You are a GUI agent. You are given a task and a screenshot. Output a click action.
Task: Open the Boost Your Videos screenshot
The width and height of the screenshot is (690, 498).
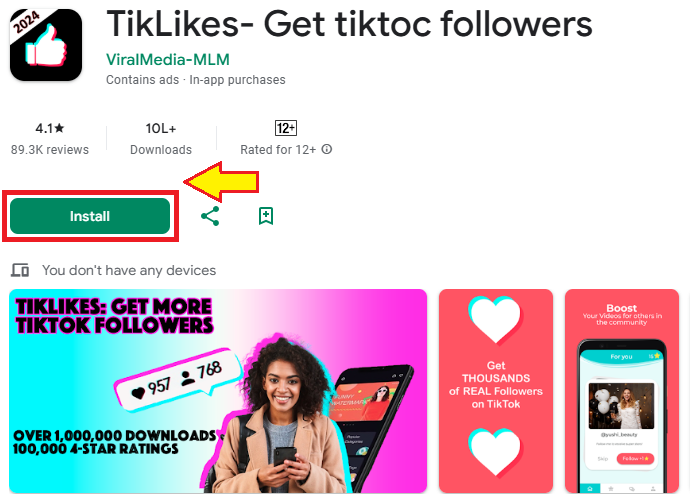[622, 391]
